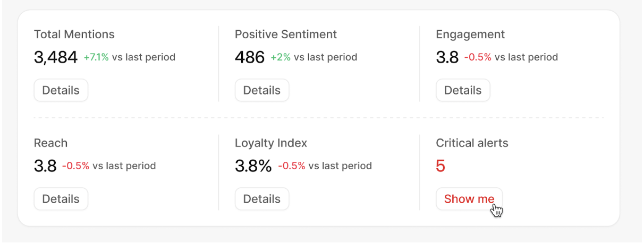This screenshot has width=644, height=243.
Task: Click the green +2% change indicator
Action: [281, 57]
